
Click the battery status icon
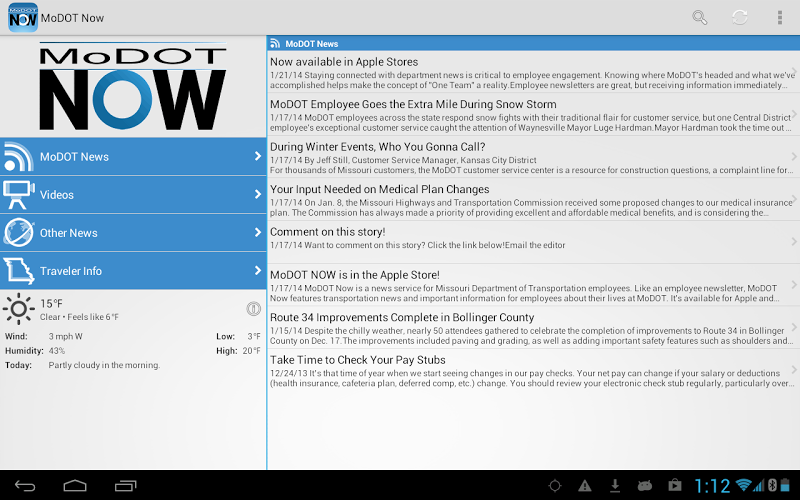point(786,485)
